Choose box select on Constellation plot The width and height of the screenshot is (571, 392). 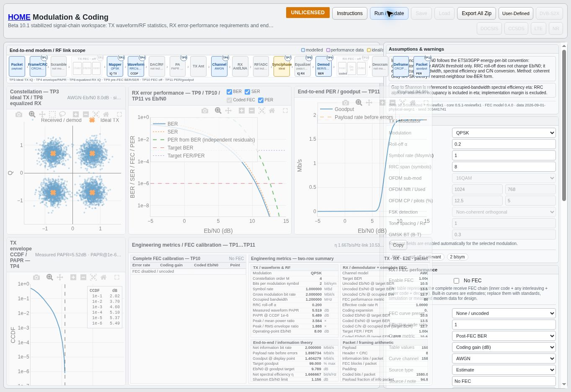[52, 114]
